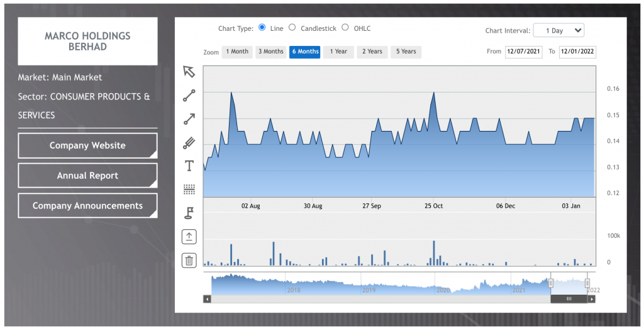
Task: Click the navigator scrollbar left arrow
Action: pos(208,299)
